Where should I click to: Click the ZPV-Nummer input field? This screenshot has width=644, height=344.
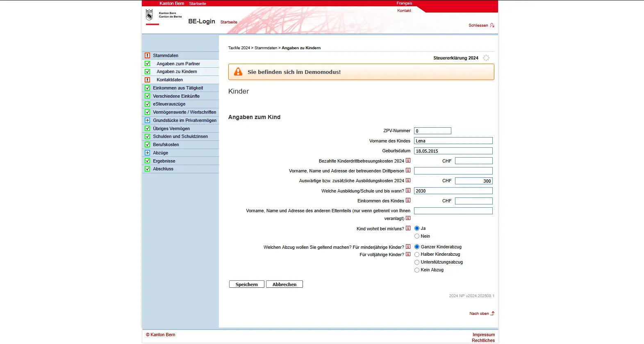point(432,131)
